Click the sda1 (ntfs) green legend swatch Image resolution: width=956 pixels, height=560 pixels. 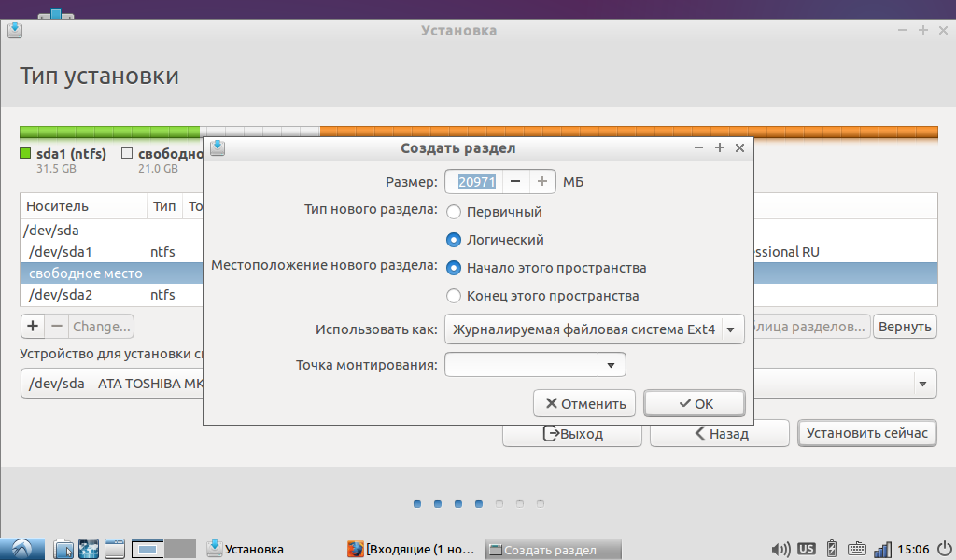coord(25,153)
